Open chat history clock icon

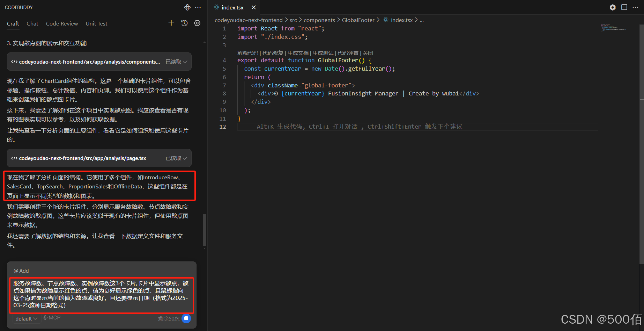[184, 23]
